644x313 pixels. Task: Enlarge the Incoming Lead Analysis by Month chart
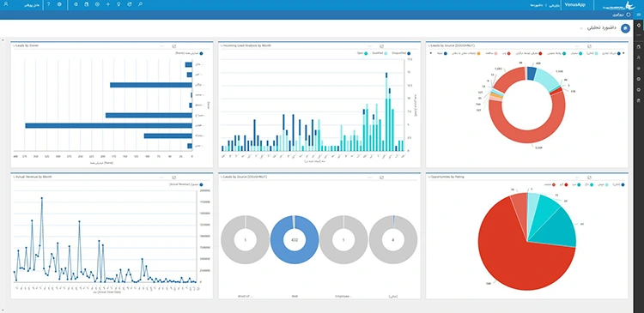[x=381, y=46]
